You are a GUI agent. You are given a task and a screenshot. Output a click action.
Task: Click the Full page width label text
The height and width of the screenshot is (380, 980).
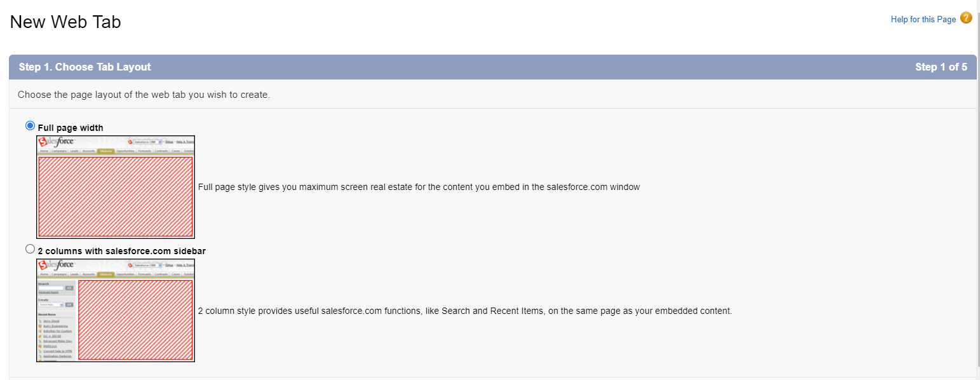click(x=70, y=128)
